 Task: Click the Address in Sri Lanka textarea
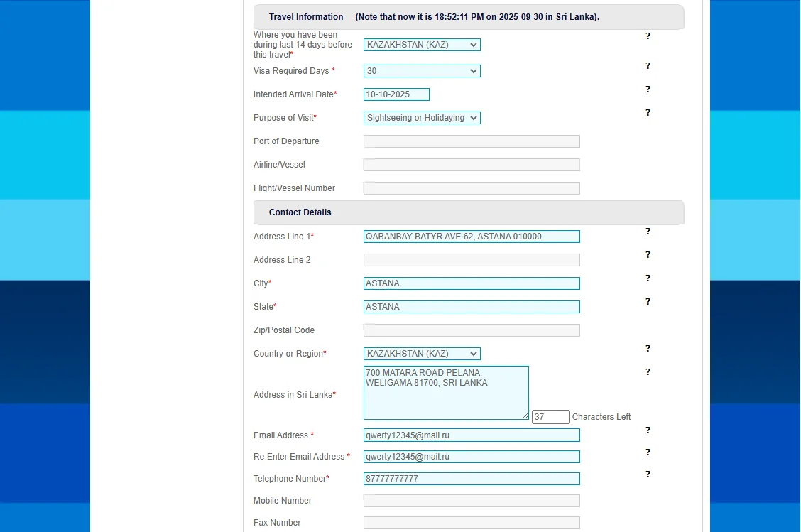click(446, 393)
